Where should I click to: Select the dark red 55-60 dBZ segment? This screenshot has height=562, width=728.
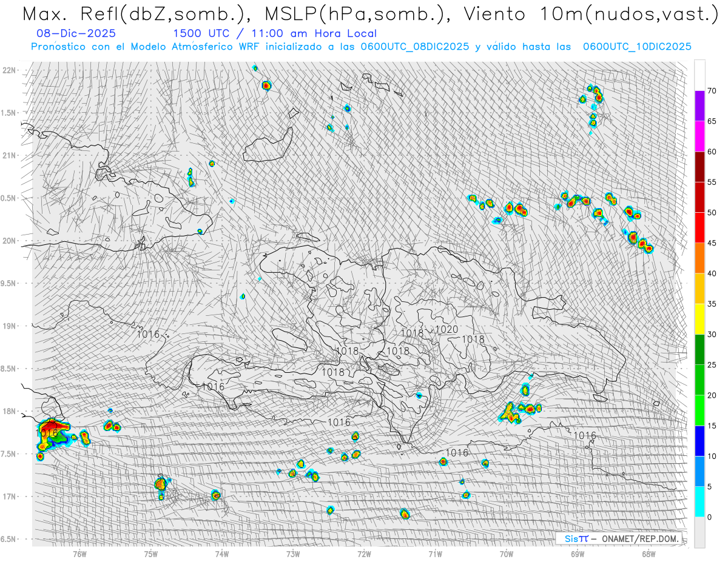[699, 167]
